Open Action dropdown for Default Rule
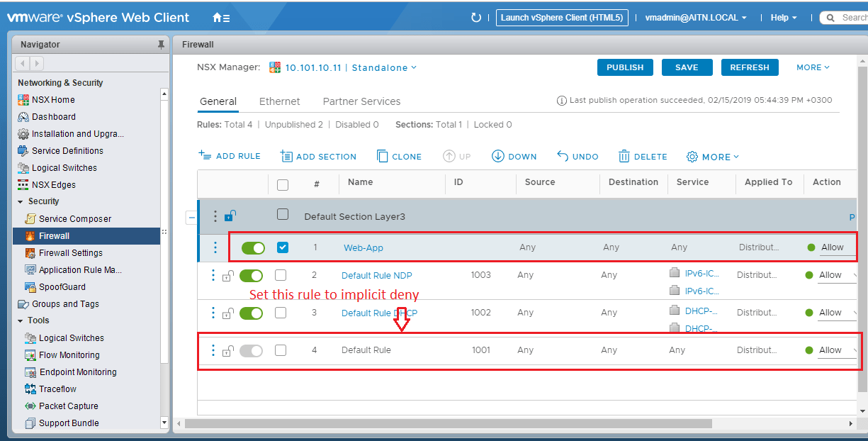Screen dimensions: 868x441 837,350
